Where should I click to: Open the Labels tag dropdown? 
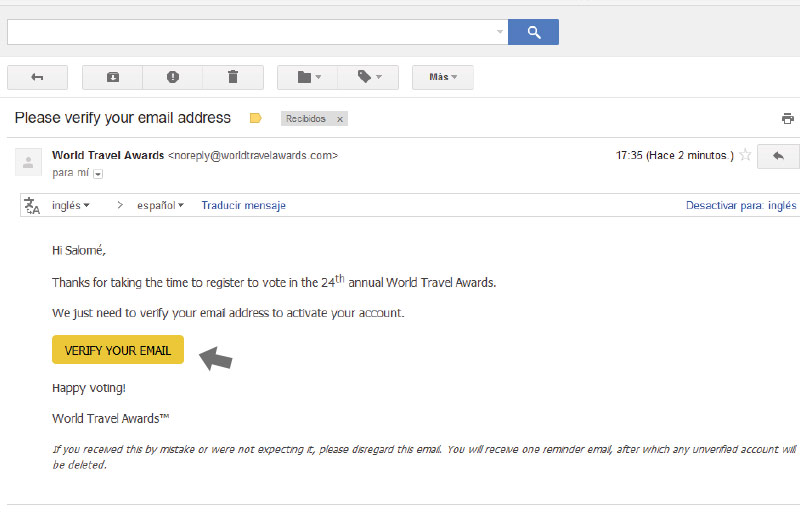pyautogui.click(x=368, y=77)
